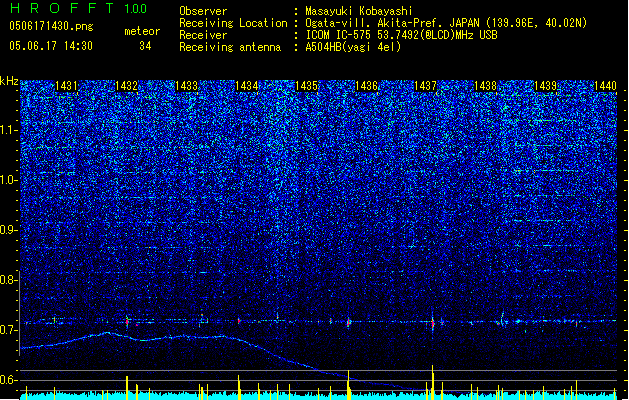Click the 1.0 kHz axis label
The height and width of the screenshot is (400, 629).
tap(9, 180)
